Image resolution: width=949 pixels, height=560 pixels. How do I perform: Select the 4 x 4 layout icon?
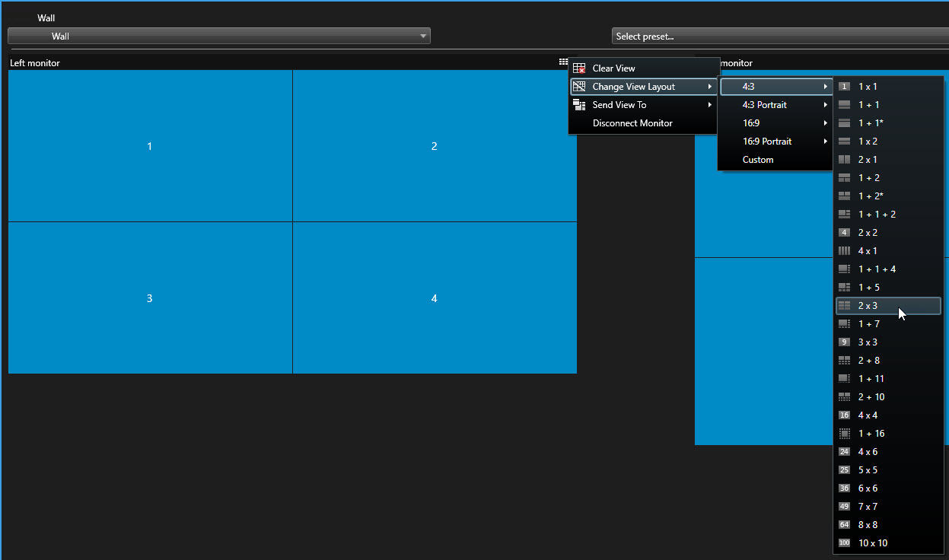point(844,415)
